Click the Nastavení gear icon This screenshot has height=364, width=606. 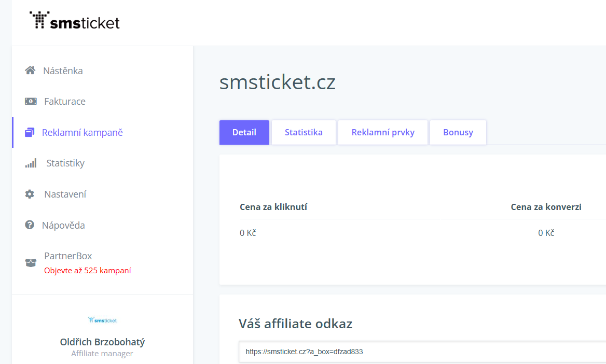[30, 194]
